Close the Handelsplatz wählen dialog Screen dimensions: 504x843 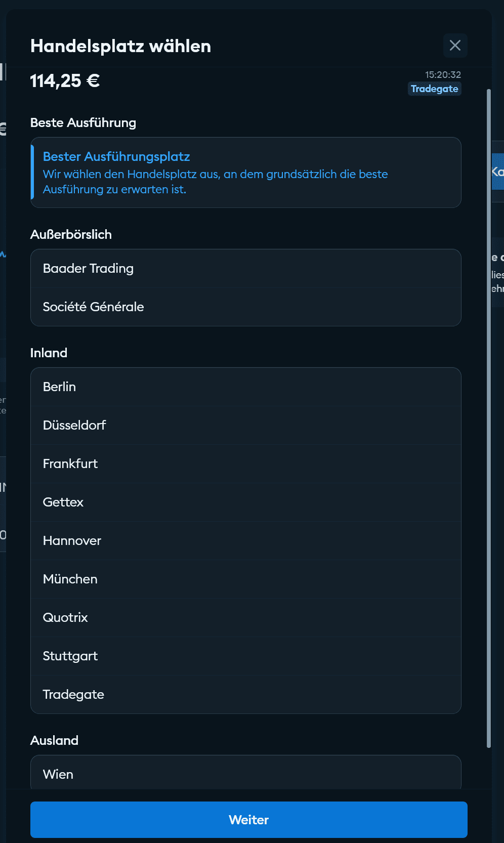(x=455, y=46)
